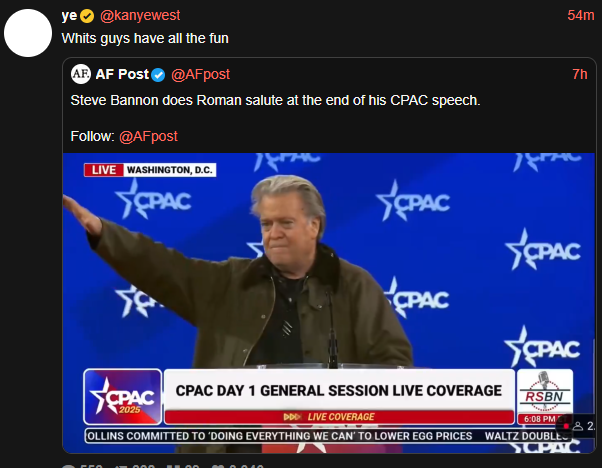Click the @AFpost mention after 'Follow:'

[148, 136]
